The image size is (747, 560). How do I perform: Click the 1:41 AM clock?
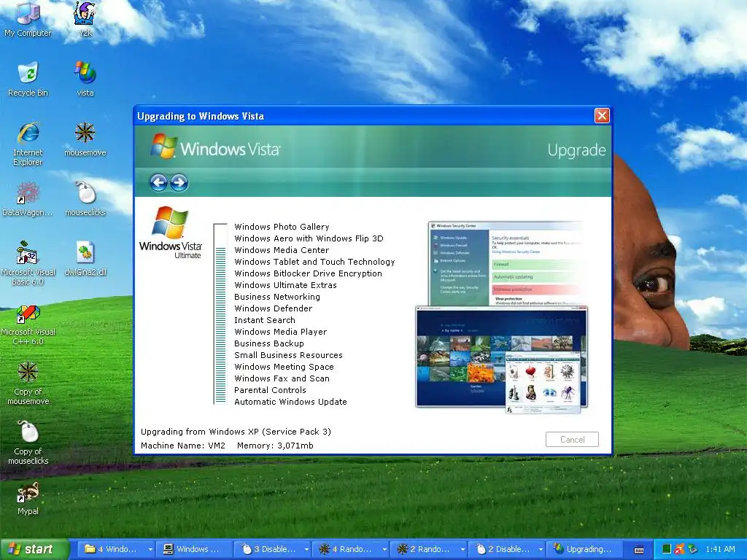[x=720, y=549]
